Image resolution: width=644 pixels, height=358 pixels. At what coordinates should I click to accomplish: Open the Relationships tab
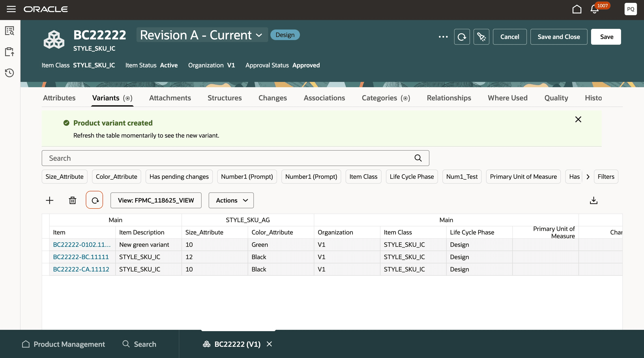point(449,98)
